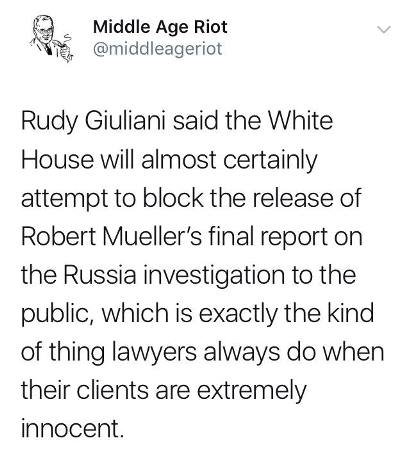Click the word "public," in the tweet
The height and width of the screenshot is (457, 410).
coord(57,314)
